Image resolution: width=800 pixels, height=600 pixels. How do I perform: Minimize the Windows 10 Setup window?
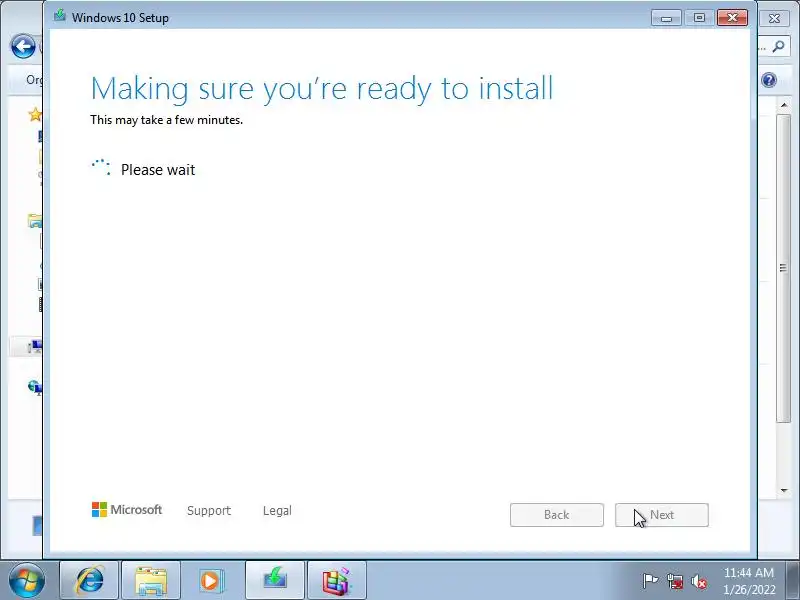coord(666,18)
